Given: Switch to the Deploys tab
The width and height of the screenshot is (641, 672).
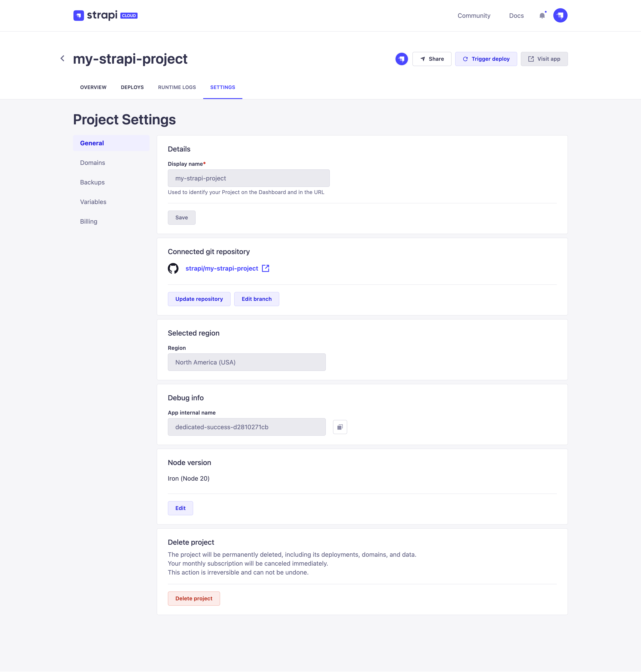Looking at the screenshot, I should (x=132, y=87).
